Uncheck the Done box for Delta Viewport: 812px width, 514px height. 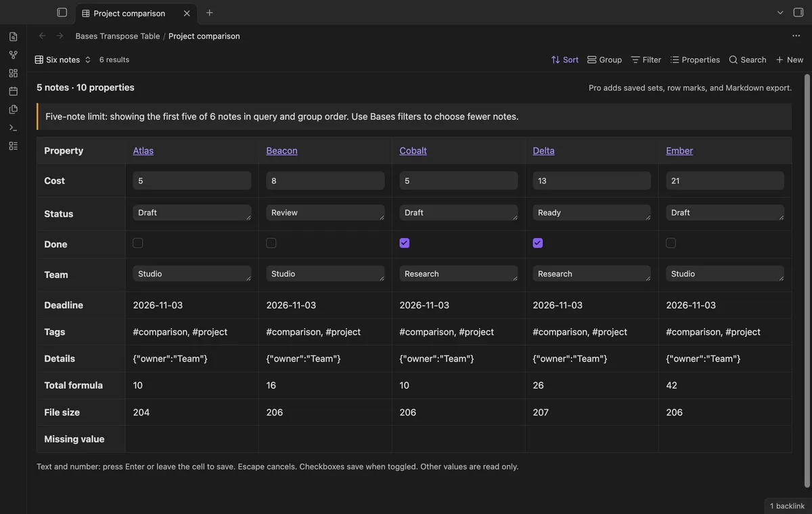[538, 243]
